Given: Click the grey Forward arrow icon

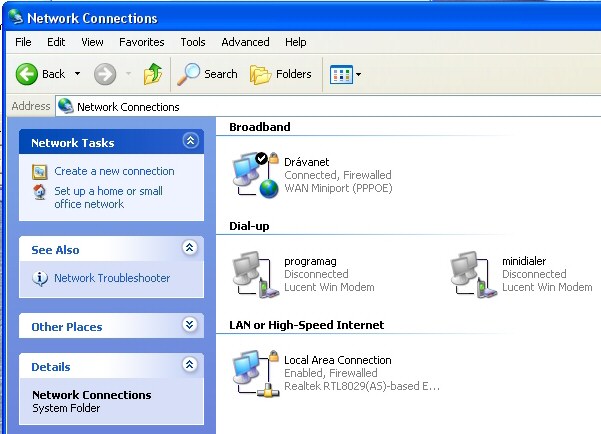Looking at the screenshot, I should (x=105, y=74).
